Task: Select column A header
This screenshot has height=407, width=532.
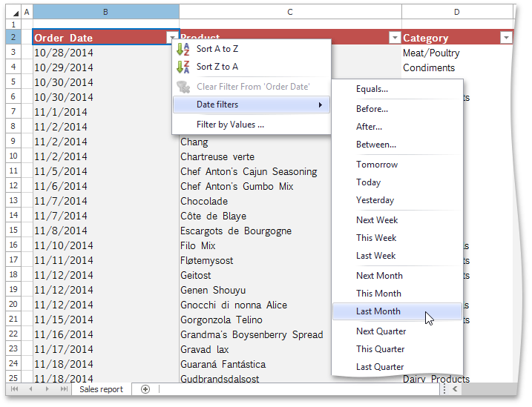Action: [27, 12]
